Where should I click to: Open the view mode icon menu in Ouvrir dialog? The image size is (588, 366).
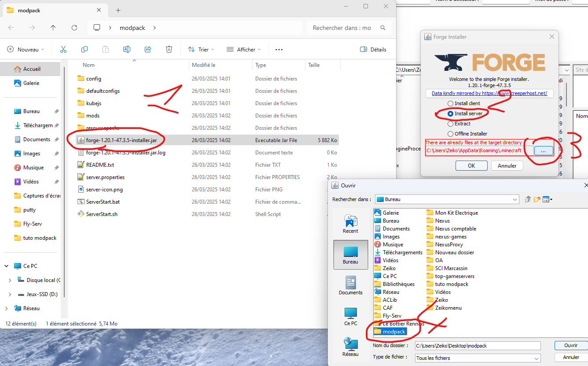(x=548, y=199)
